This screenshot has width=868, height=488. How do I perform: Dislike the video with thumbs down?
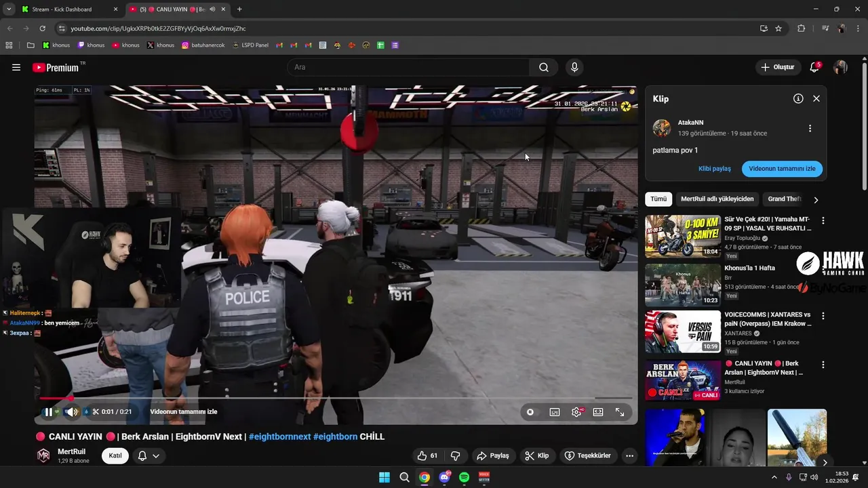pyautogui.click(x=456, y=455)
